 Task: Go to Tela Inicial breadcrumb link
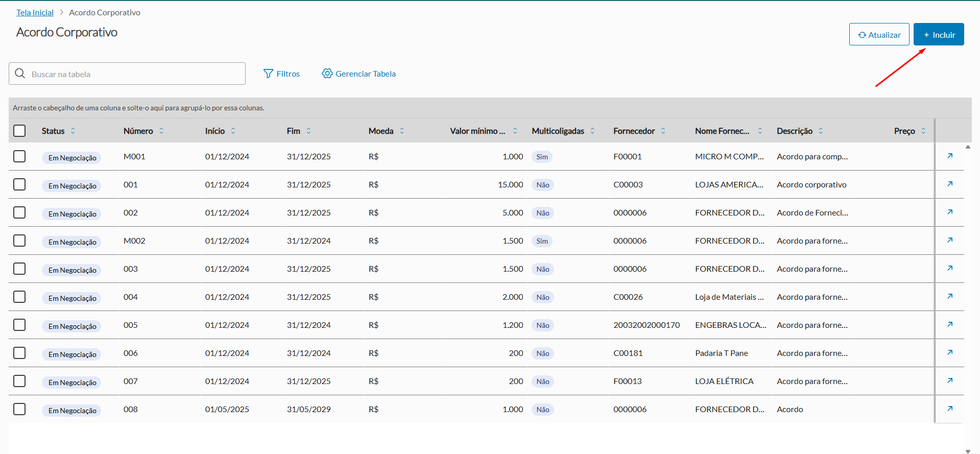click(35, 12)
